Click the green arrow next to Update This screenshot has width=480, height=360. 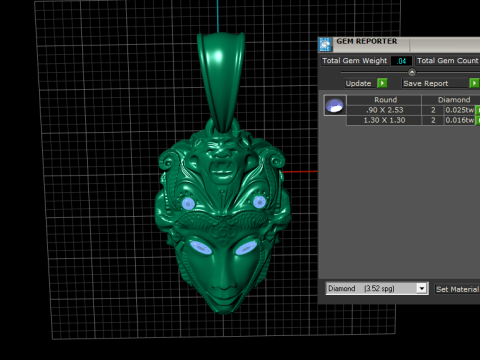(382, 83)
